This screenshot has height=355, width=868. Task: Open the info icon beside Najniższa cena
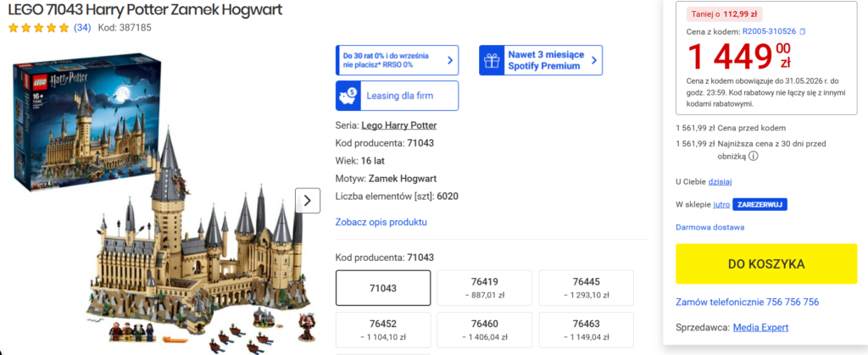pos(754,156)
